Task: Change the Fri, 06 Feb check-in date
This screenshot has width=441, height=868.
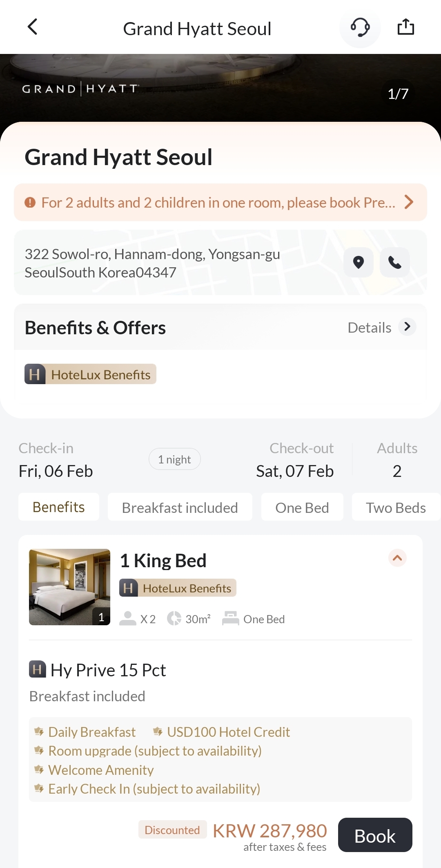Action: pyautogui.click(x=56, y=471)
